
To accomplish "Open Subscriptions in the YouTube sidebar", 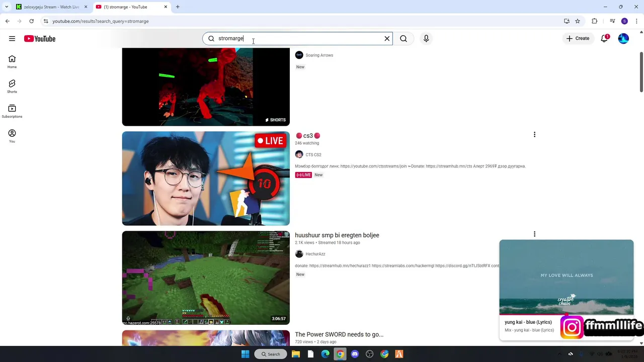I will (x=12, y=111).
